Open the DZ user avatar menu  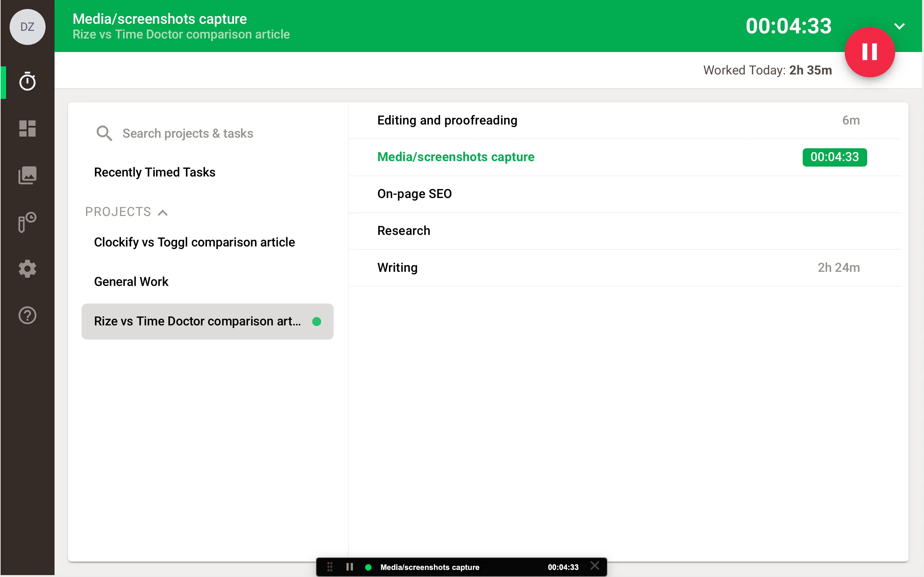pos(27,27)
